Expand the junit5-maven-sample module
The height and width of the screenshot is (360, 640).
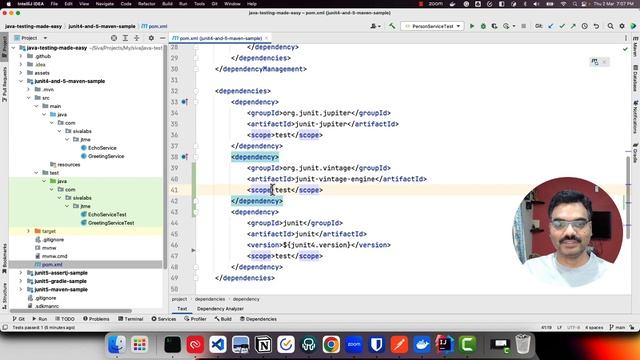pos(21,289)
